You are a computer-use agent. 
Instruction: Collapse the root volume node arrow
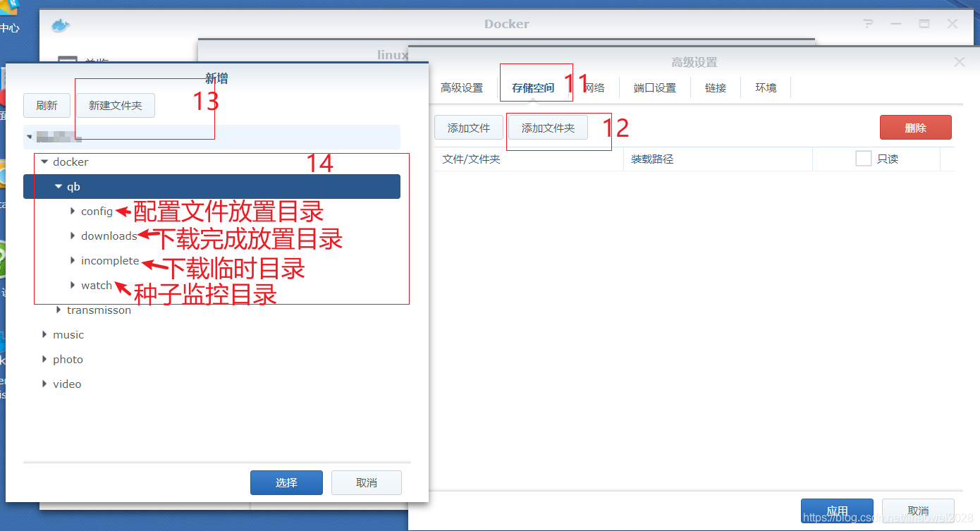pos(30,137)
